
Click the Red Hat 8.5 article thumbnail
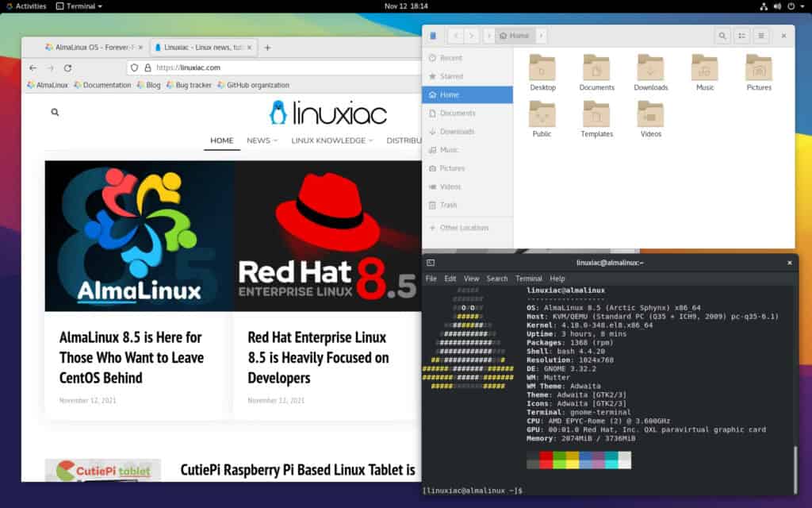point(327,236)
